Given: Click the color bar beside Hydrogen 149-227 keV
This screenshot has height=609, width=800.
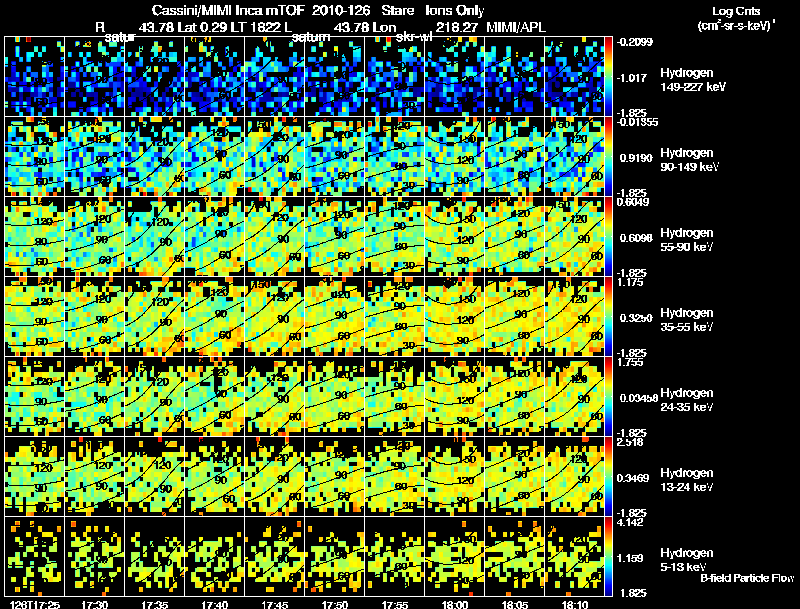Looking at the screenshot, I should [x=608, y=77].
